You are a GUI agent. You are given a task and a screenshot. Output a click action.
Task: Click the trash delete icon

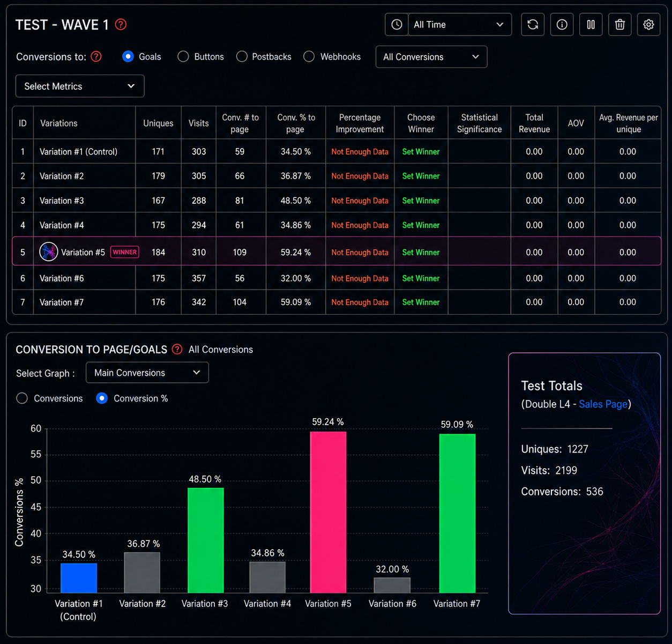click(x=619, y=25)
